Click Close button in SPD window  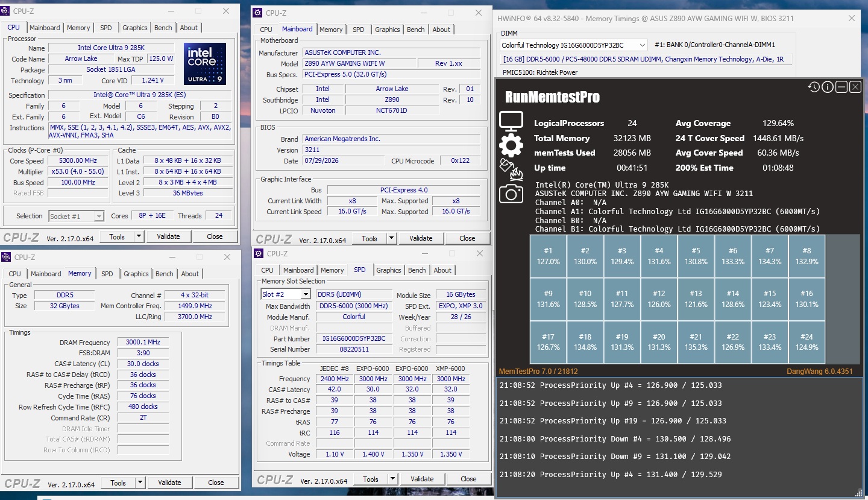(x=468, y=479)
